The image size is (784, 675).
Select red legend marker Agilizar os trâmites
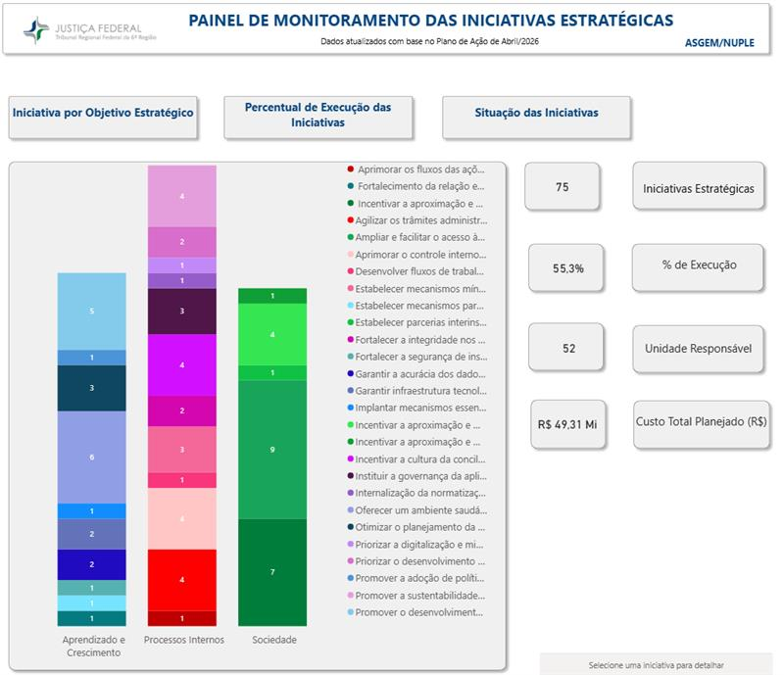pyautogui.click(x=351, y=220)
